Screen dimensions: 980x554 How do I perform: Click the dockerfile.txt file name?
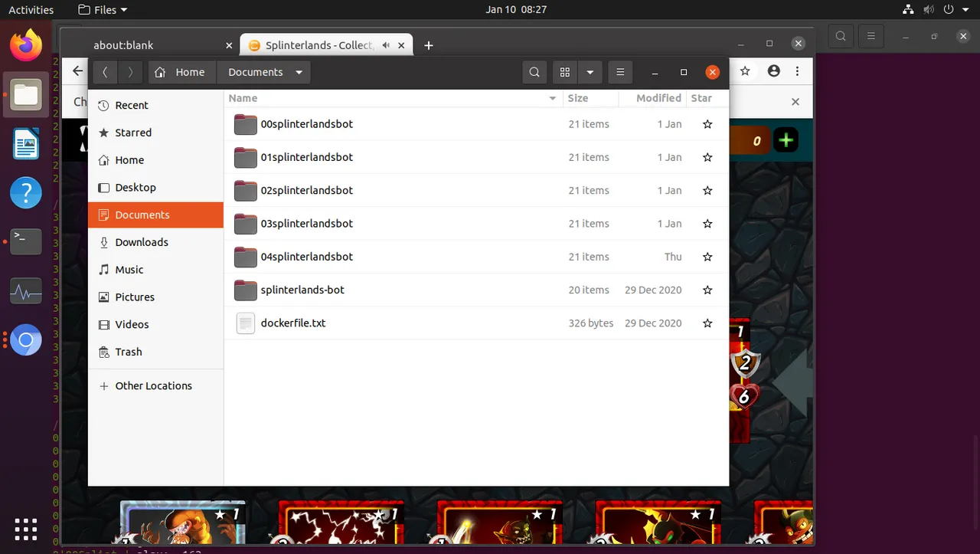pyautogui.click(x=293, y=323)
